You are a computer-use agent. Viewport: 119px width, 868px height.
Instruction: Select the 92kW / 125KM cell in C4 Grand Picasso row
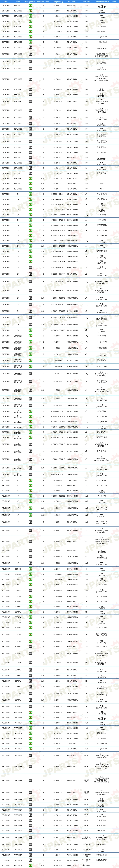72,360
